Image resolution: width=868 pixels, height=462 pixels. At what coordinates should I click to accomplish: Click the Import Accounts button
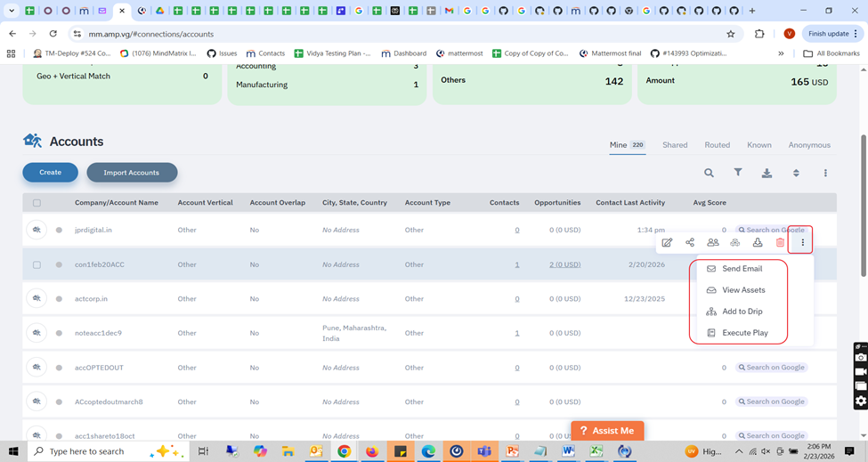click(x=132, y=173)
